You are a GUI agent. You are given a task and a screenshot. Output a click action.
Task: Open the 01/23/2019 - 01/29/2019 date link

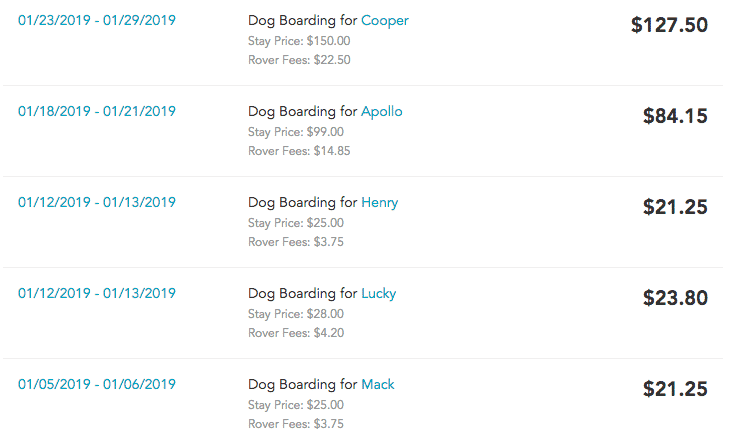(x=97, y=20)
